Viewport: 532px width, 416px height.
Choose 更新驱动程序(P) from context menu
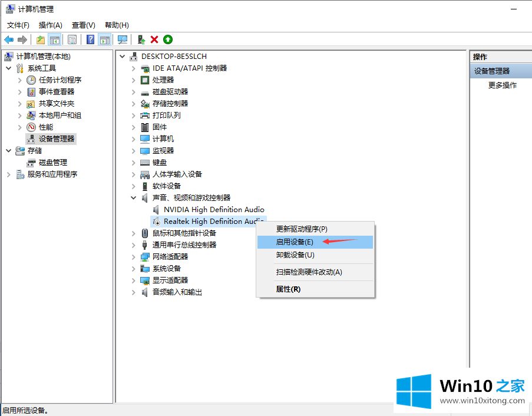316,229
